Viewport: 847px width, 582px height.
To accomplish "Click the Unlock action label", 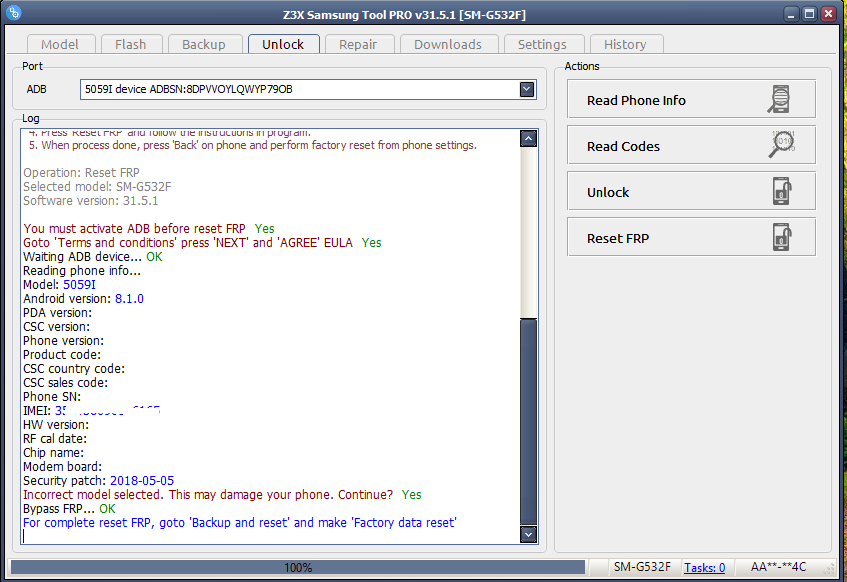I will tap(608, 192).
